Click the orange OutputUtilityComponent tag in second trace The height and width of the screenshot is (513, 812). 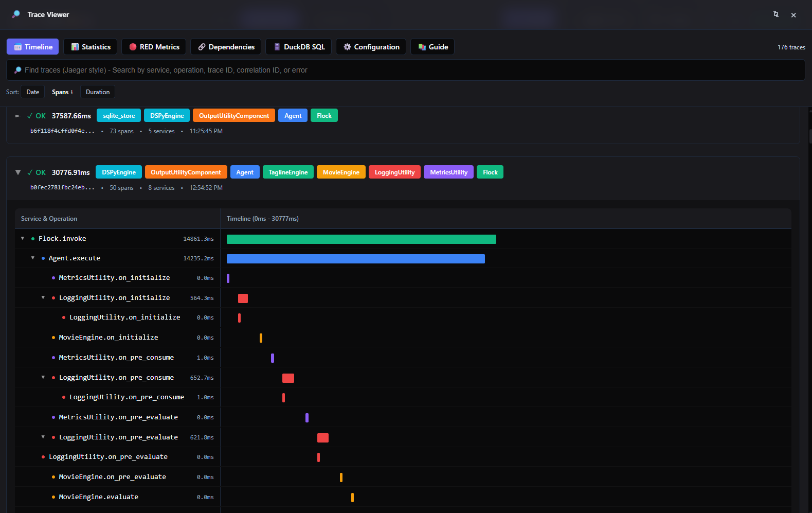[x=186, y=172]
